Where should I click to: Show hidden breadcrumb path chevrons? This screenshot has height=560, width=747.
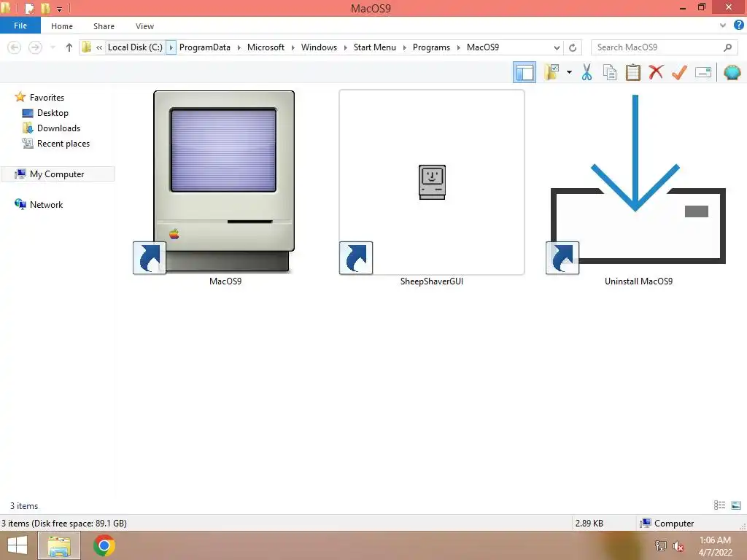[x=99, y=47]
